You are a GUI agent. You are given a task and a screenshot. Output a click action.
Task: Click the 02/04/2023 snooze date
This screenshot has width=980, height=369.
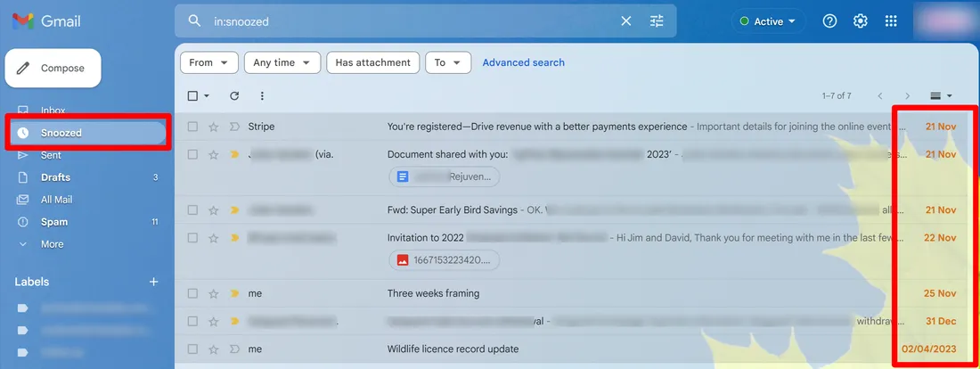pos(928,349)
